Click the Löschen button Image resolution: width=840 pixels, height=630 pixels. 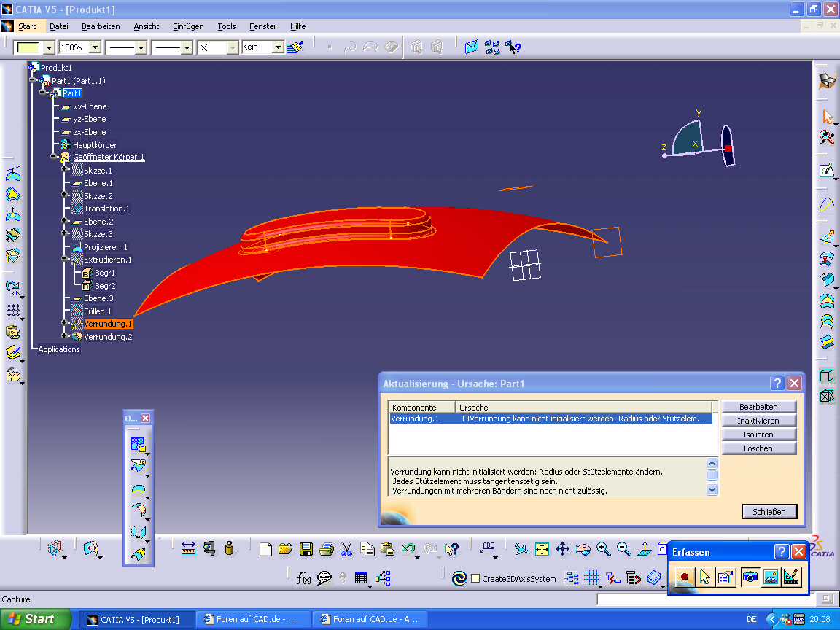pyautogui.click(x=758, y=449)
